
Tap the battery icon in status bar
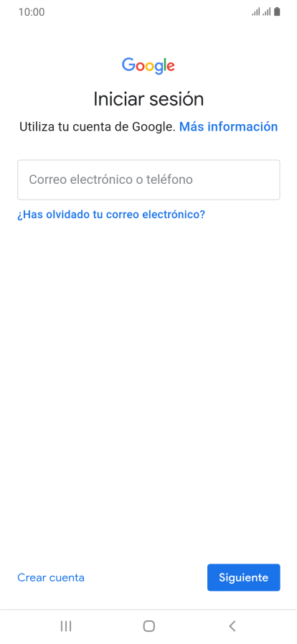pos(278,12)
